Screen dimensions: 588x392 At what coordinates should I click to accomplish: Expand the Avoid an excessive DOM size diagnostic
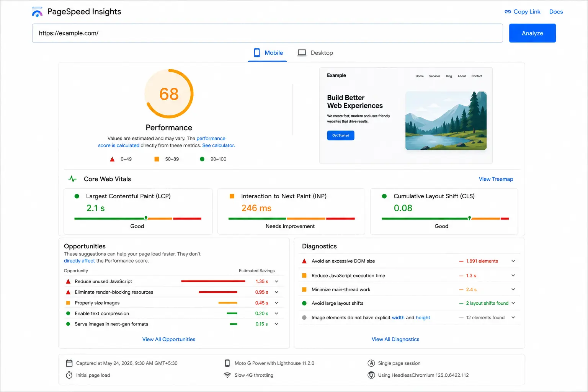[513, 261]
